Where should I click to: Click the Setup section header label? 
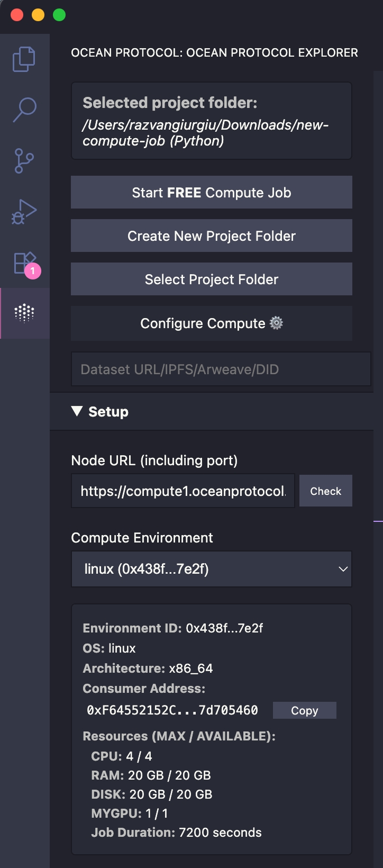[x=108, y=412]
